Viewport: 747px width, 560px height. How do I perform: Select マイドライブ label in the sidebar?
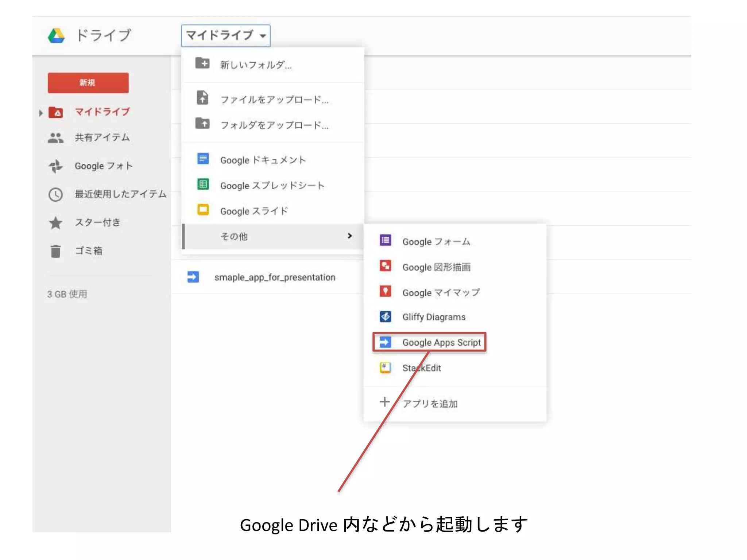click(102, 112)
